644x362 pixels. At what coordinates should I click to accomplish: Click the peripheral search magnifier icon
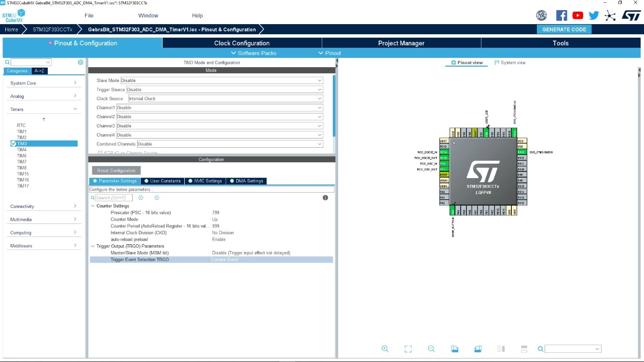click(7, 62)
